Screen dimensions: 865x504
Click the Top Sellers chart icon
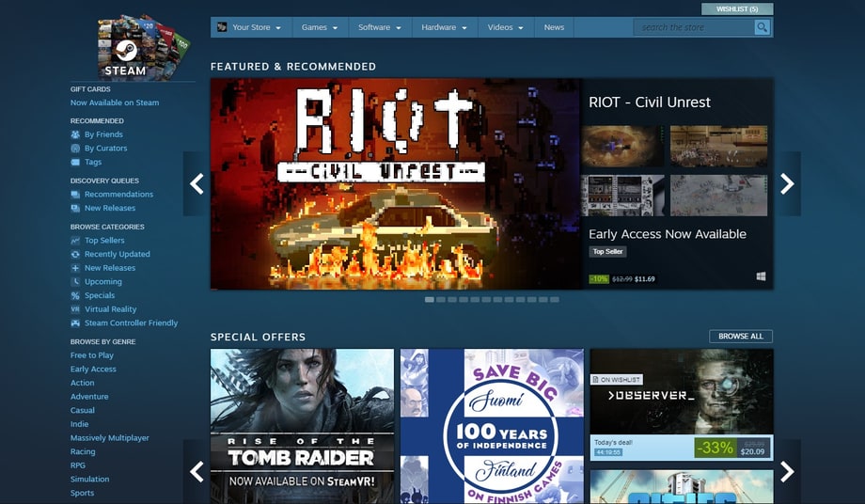point(75,241)
